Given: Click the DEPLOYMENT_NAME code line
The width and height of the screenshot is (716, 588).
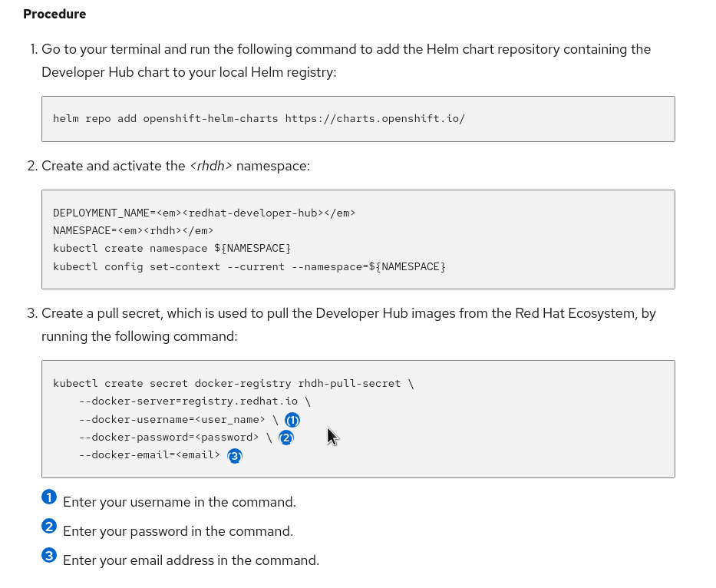Looking at the screenshot, I should [203, 213].
